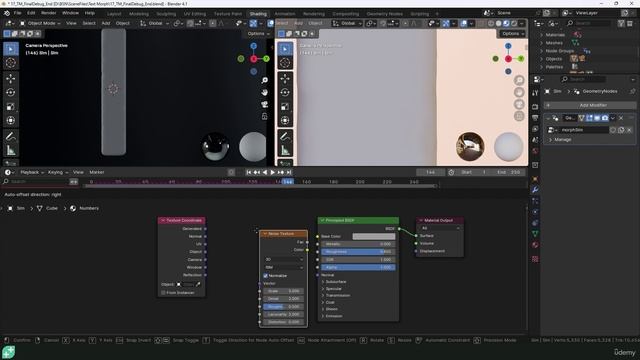Select the Cursor tool in right viewport
640x360 pixels.
click(x=285, y=63)
